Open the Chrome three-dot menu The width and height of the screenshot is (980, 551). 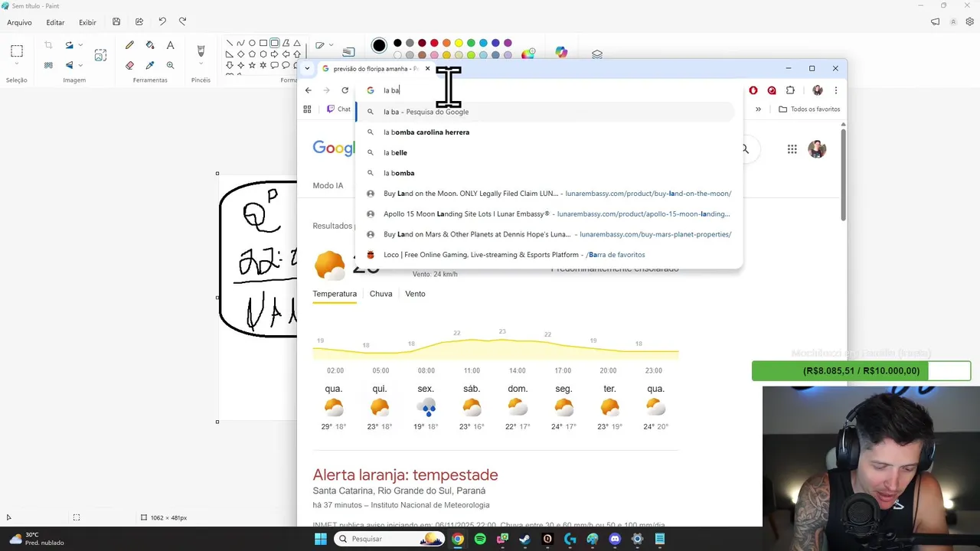835,90
